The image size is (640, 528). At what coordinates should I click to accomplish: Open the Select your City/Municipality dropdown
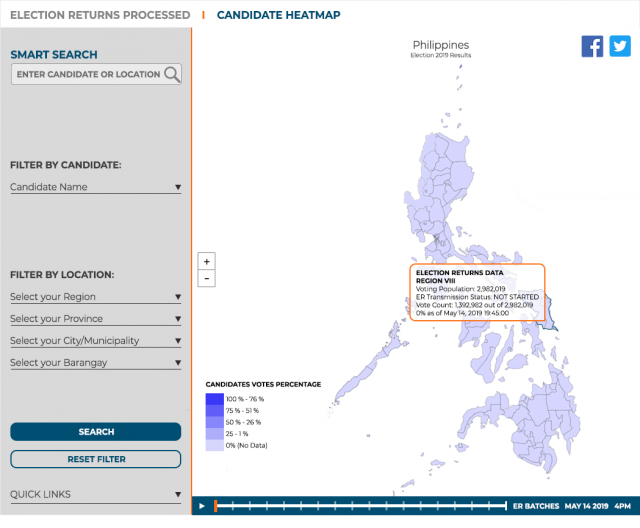(x=95, y=341)
